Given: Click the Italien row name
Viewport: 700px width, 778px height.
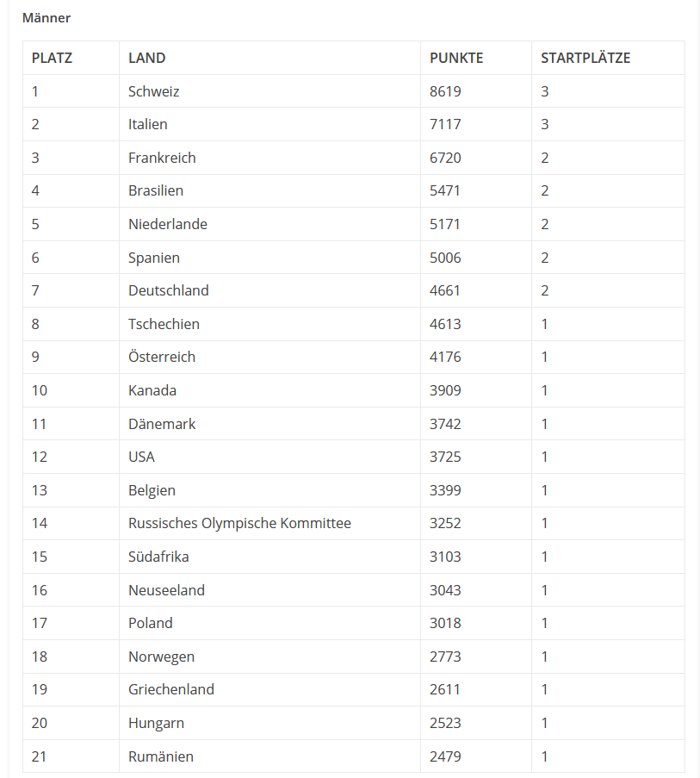Looking at the screenshot, I should pyautogui.click(x=148, y=124).
